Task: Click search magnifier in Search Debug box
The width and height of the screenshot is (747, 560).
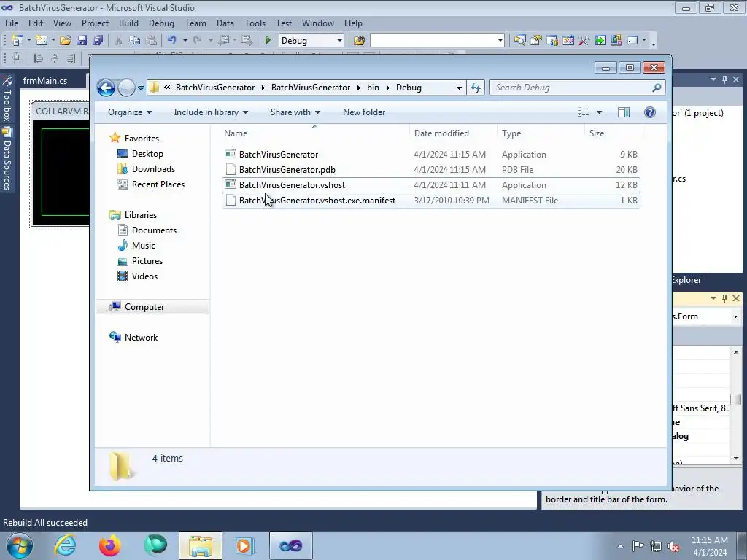Action: coord(657,87)
